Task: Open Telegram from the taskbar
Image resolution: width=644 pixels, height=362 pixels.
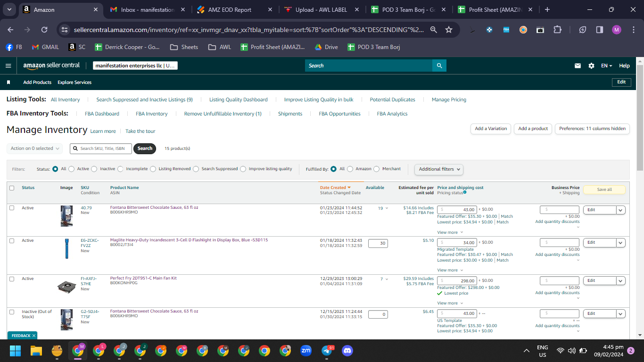Action: (327, 351)
